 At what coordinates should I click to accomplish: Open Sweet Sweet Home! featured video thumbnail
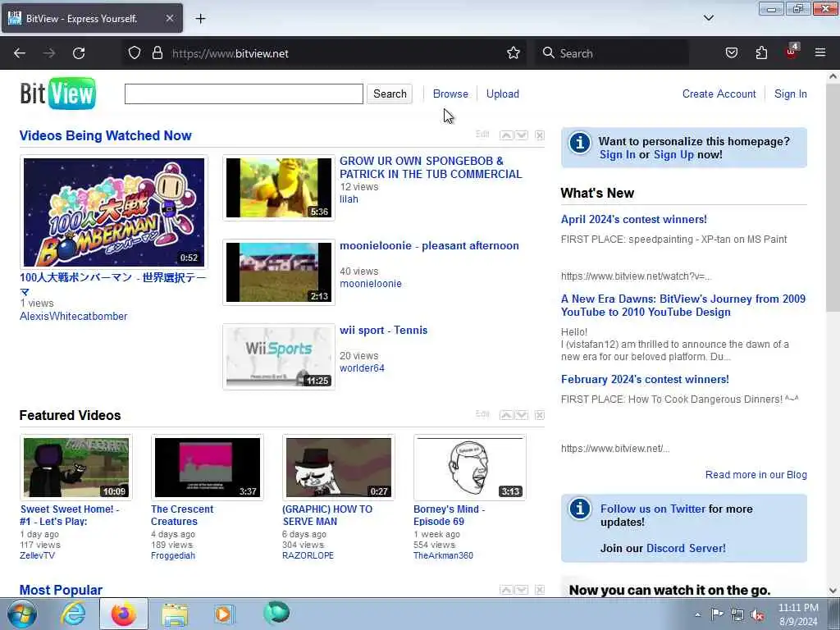[x=76, y=467]
